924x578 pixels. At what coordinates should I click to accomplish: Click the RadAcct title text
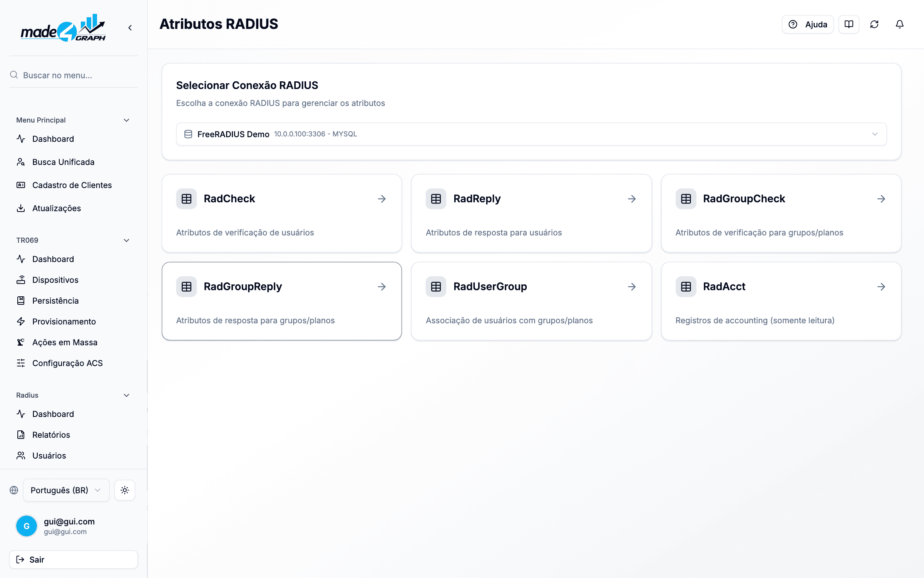coord(724,287)
